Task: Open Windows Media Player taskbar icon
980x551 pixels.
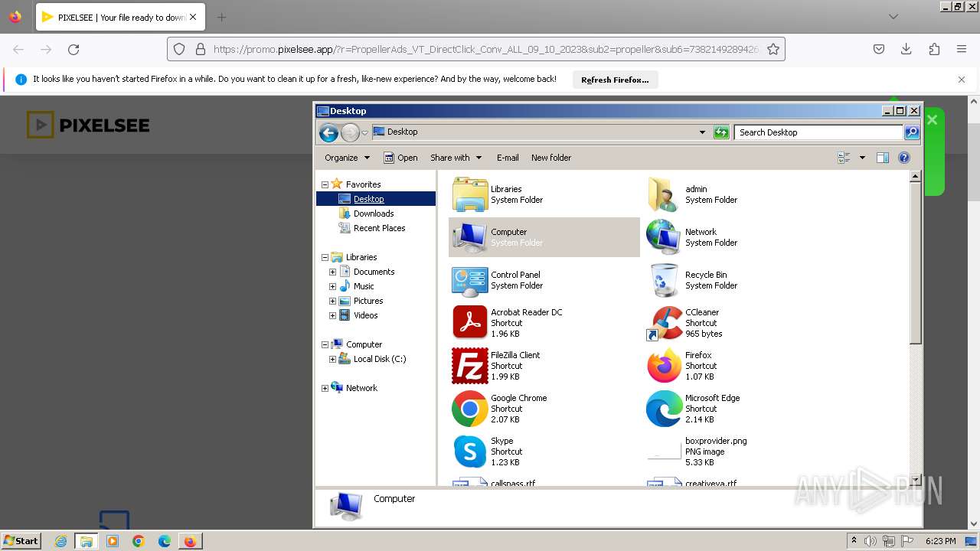Action: (113, 541)
